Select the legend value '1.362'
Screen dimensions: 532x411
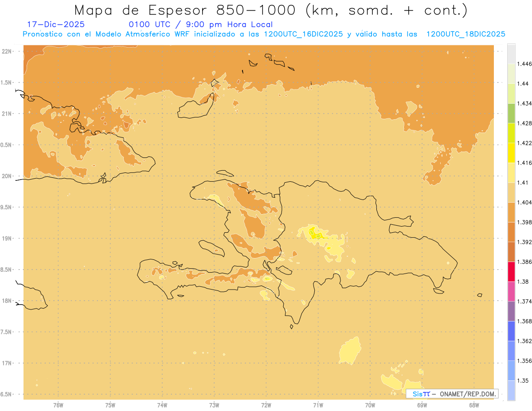coord(524,341)
